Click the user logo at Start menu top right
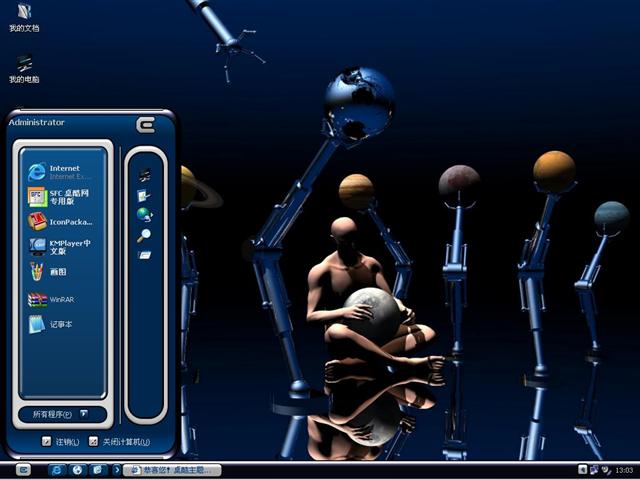Image resolution: width=640 pixels, height=480 pixels. [146, 124]
